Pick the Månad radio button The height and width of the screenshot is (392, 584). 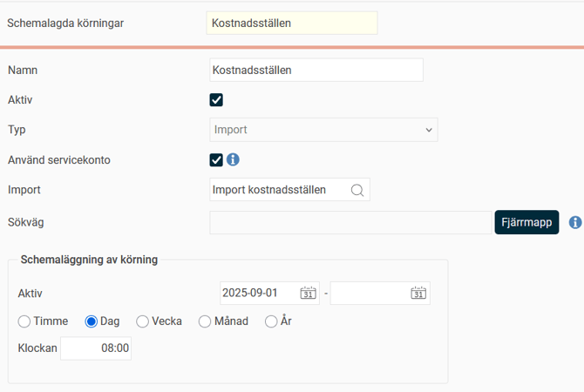pos(205,321)
